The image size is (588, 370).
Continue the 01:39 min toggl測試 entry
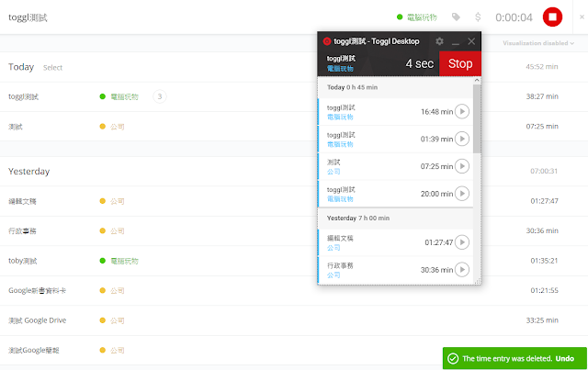462,139
